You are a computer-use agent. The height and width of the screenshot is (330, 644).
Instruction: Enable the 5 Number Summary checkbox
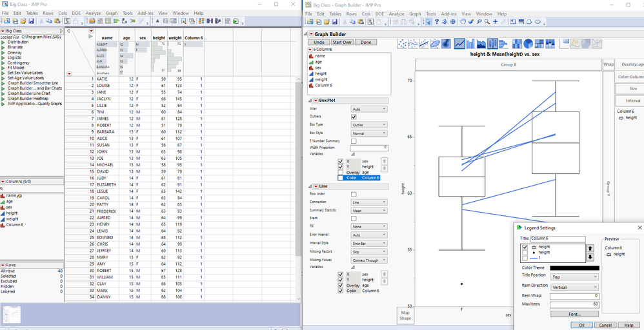(354, 141)
